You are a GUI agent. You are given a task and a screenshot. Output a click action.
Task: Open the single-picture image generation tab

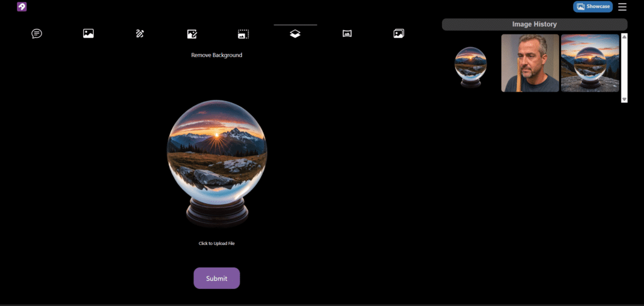pyautogui.click(x=88, y=34)
